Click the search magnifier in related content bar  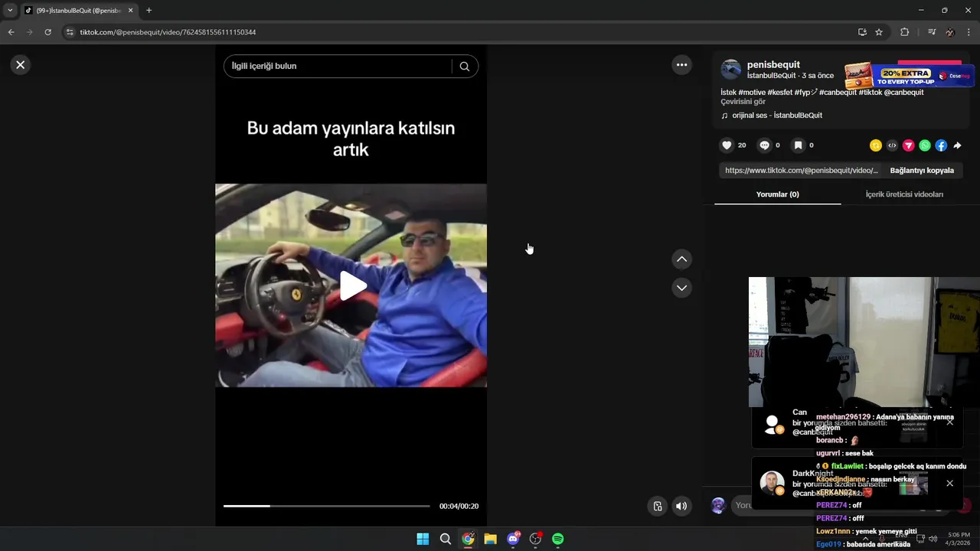(464, 67)
